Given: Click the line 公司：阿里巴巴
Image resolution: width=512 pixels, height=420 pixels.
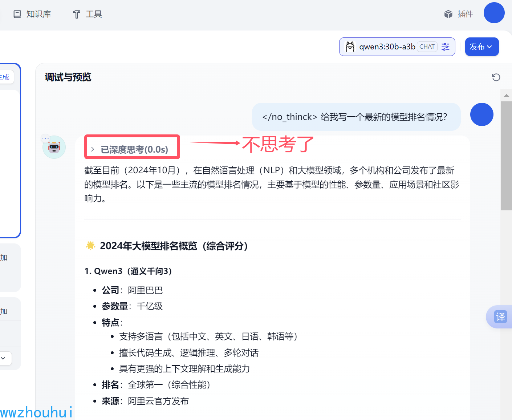Looking at the screenshot, I should click(132, 290).
